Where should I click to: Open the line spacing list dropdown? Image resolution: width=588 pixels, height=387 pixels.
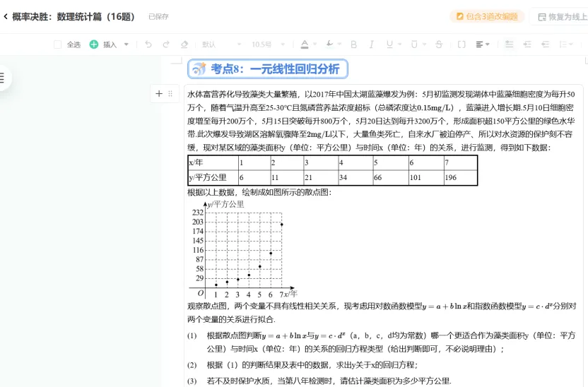[x=566, y=44]
